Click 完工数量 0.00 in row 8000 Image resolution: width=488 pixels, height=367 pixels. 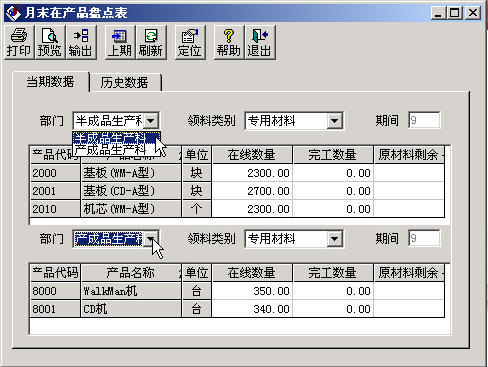[x=332, y=291]
